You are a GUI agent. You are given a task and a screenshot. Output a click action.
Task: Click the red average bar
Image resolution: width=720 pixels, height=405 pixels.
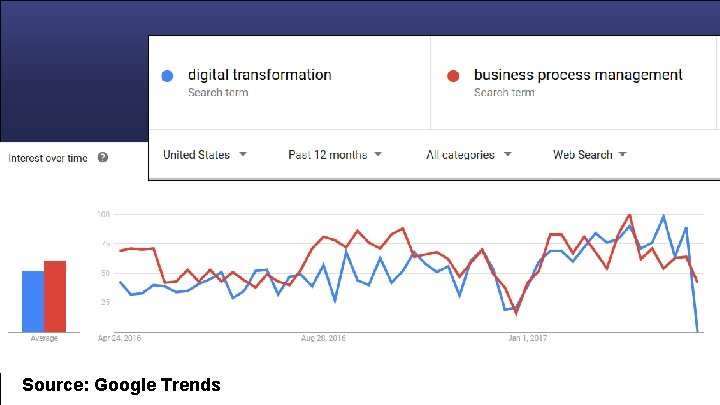tap(55, 295)
